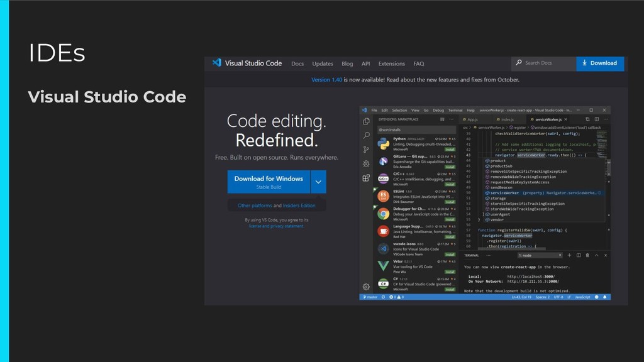
Task: Open the Help menu in the editor
Action: pyautogui.click(x=470, y=110)
